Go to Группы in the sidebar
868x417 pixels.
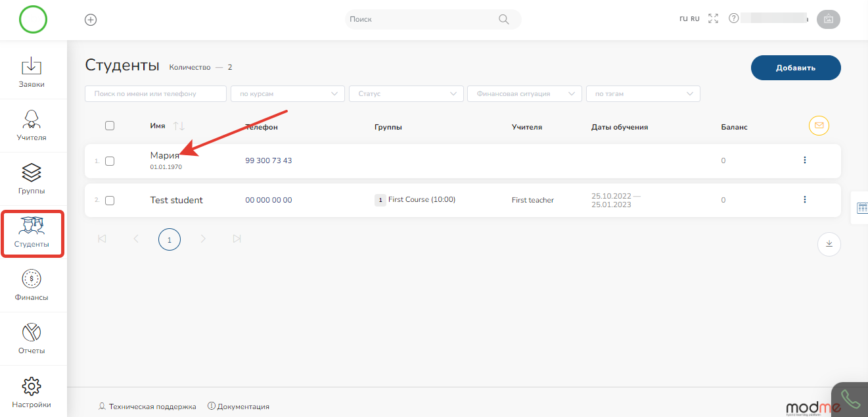point(32,179)
